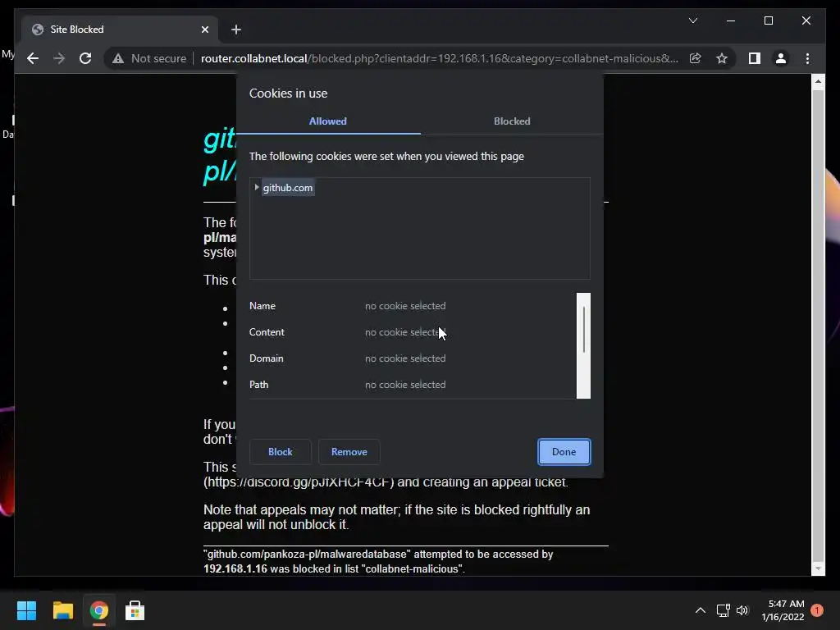Click the page scrollbar up arrow
The image size is (840, 630).
click(x=818, y=81)
